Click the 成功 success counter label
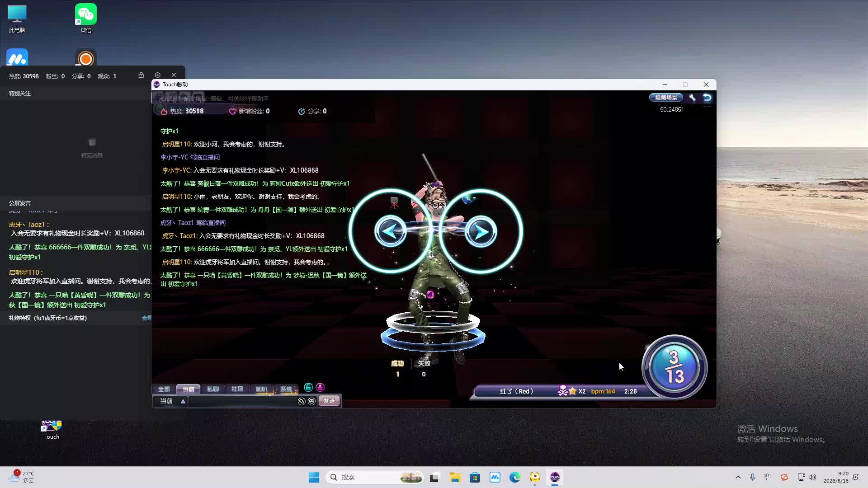The image size is (868, 488). [397, 363]
